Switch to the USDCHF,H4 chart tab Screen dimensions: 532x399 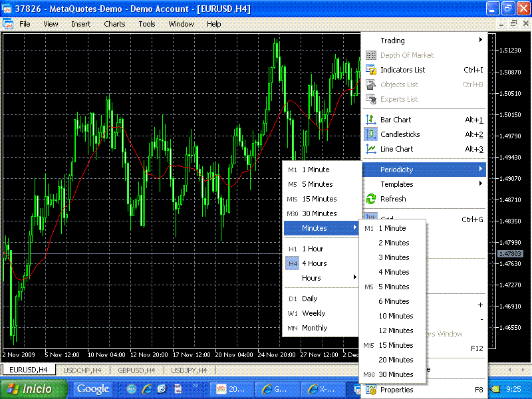tap(82, 370)
